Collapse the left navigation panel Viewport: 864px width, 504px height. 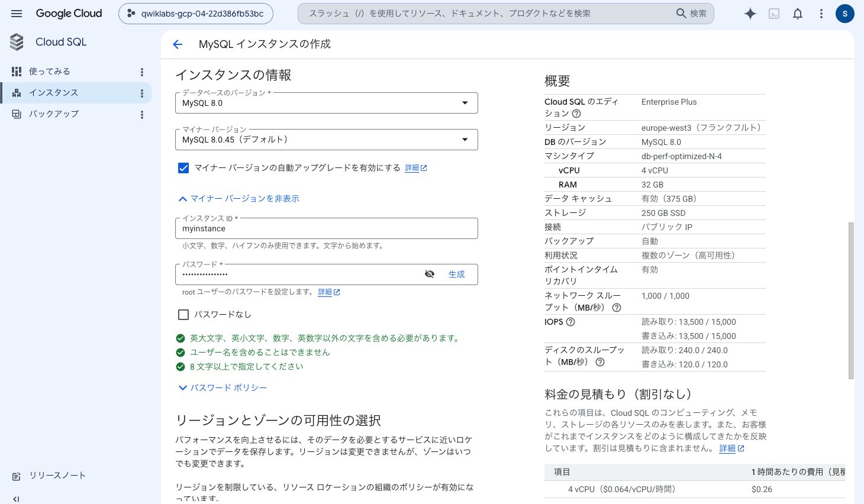click(16, 499)
